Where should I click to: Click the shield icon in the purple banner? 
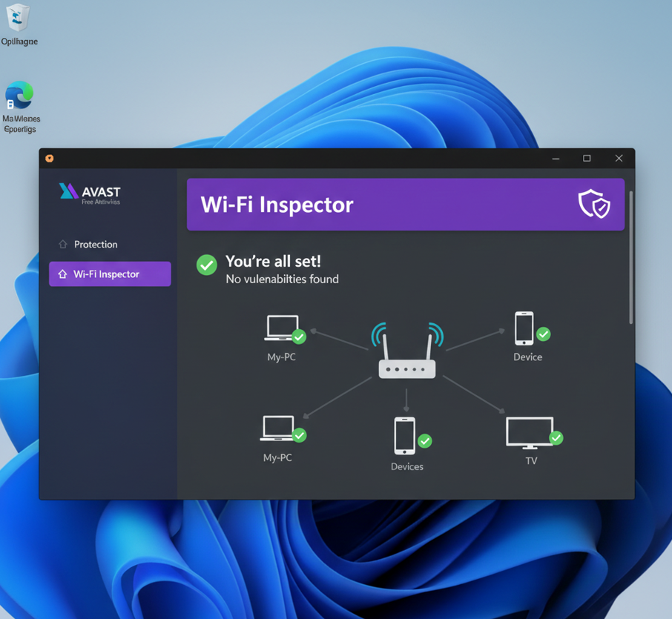[x=593, y=204]
